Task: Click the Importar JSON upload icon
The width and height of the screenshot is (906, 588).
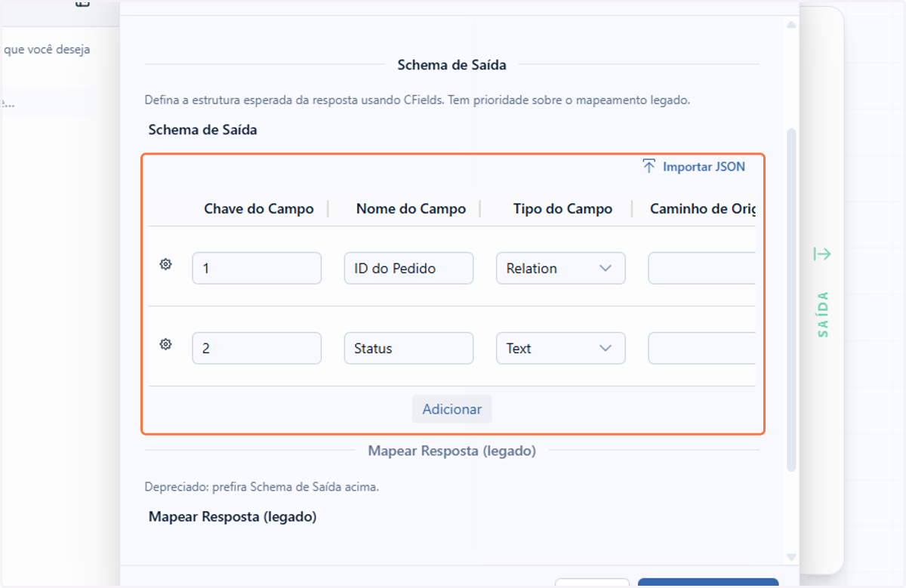Action: click(x=649, y=166)
